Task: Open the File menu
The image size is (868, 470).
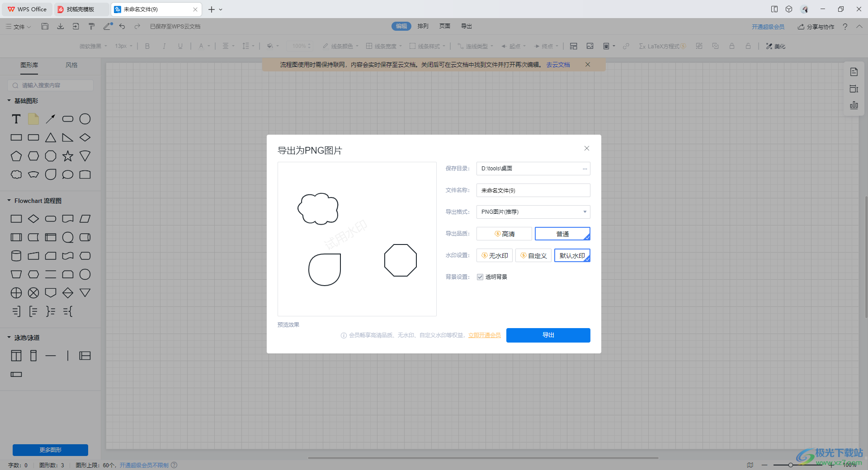Action: coord(19,27)
